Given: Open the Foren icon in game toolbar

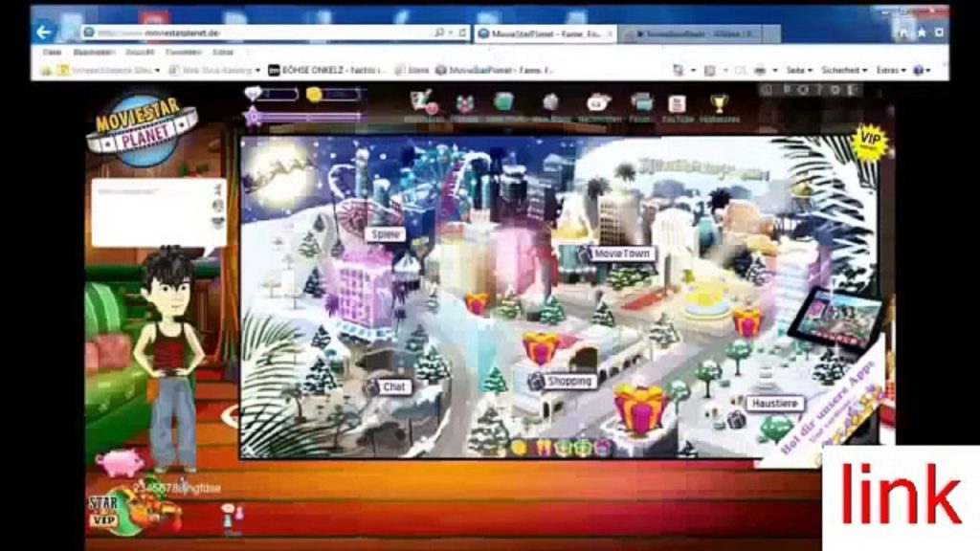Looking at the screenshot, I should pyautogui.click(x=641, y=102).
